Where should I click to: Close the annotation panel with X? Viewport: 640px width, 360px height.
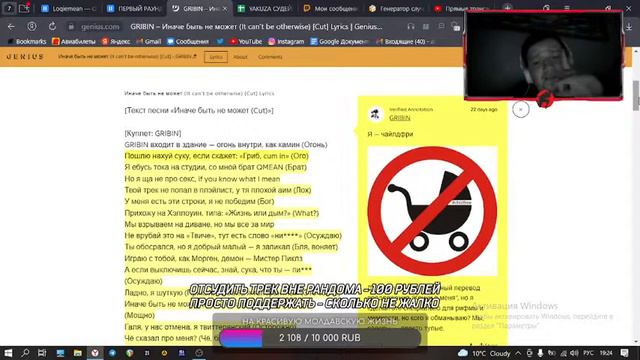coord(520,109)
